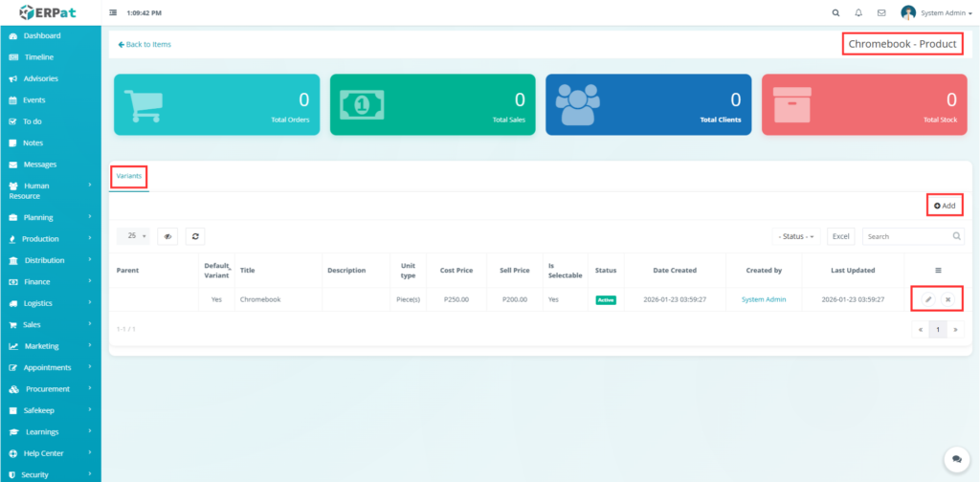Toggle column visibility with eye icon
Screen dimensions: 980x482
[x=167, y=236]
